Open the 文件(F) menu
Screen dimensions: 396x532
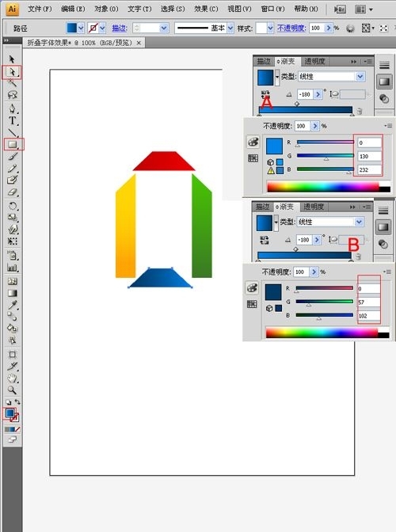point(40,9)
